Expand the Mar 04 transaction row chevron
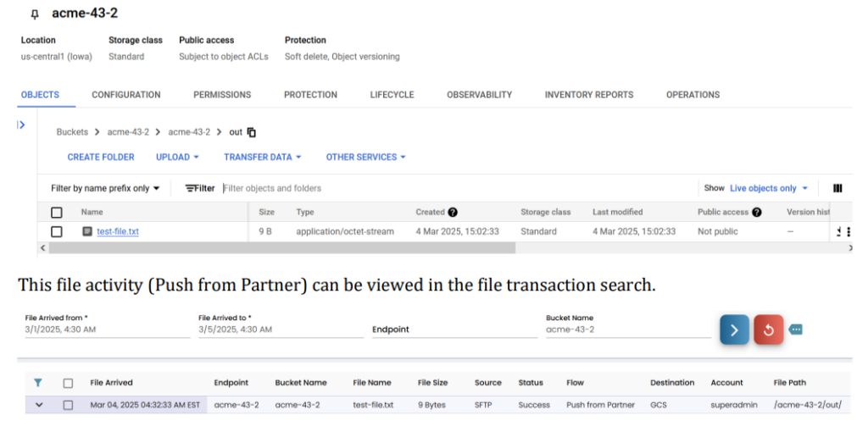The height and width of the screenshot is (421, 868). (x=38, y=405)
